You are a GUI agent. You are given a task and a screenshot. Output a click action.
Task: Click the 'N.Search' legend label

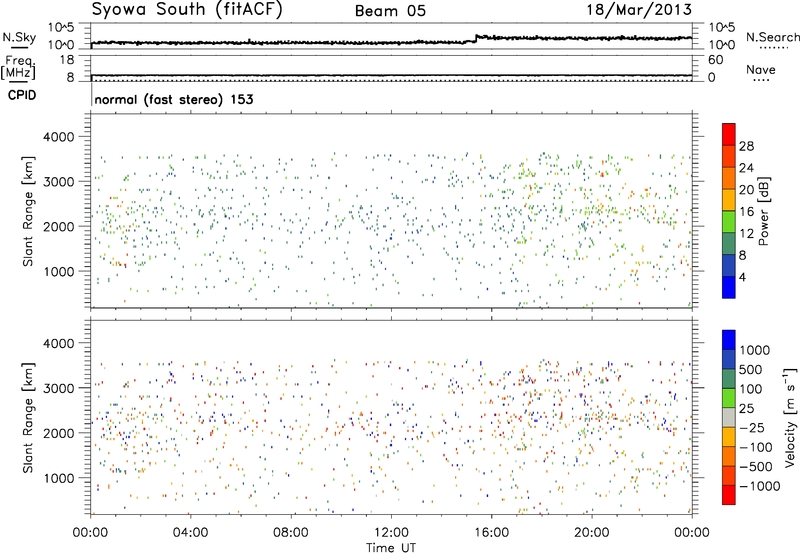(x=772, y=37)
